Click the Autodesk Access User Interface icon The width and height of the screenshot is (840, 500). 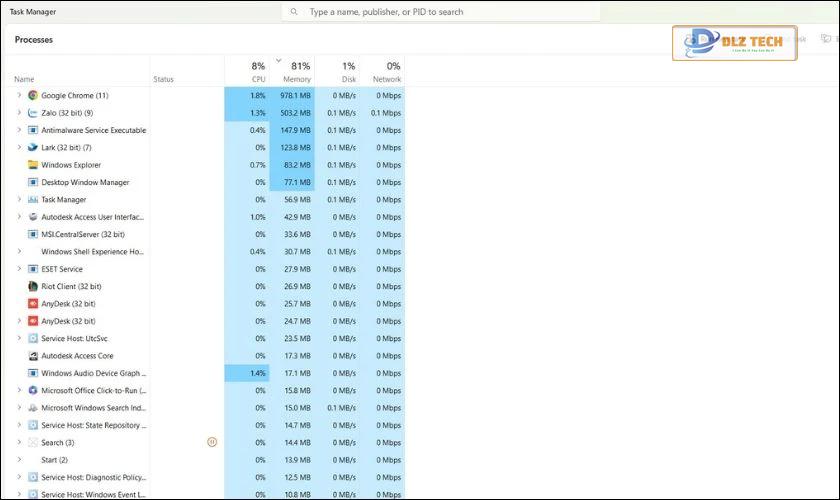click(x=33, y=217)
